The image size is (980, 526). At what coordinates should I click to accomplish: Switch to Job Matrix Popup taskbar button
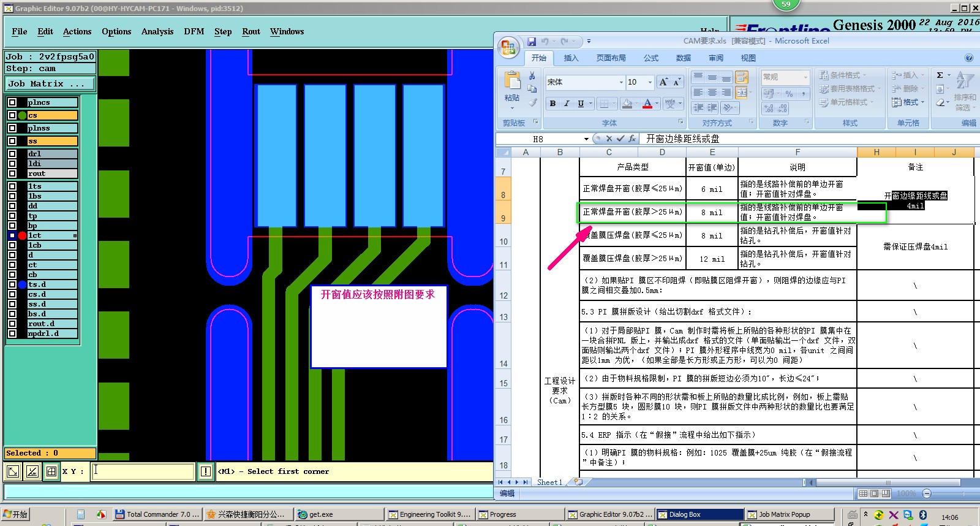790,514
